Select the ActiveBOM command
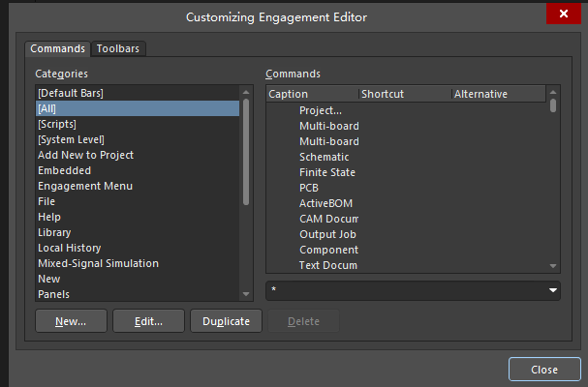This screenshot has height=387, width=588. [x=407, y=203]
